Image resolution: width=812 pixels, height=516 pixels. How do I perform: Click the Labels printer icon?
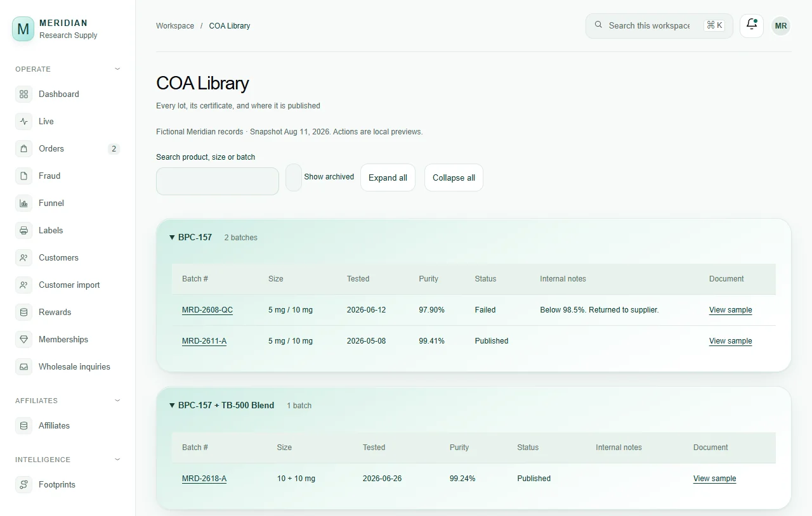click(23, 230)
